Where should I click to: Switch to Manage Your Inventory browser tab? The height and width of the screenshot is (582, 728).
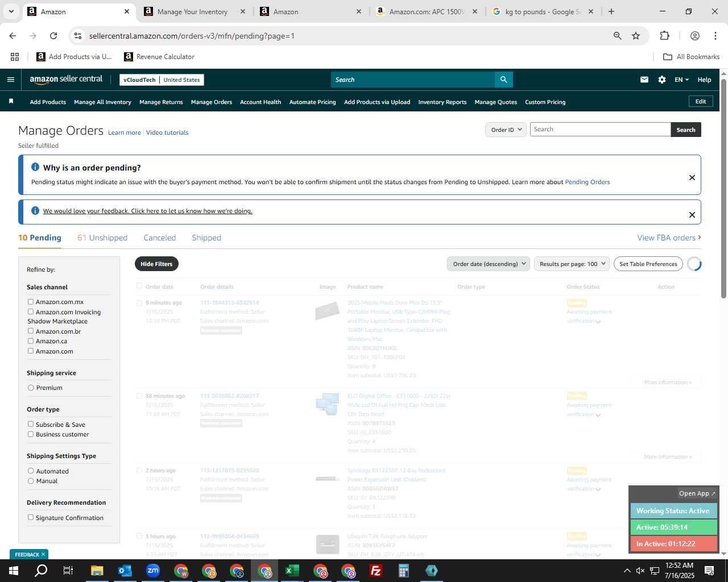click(192, 11)
